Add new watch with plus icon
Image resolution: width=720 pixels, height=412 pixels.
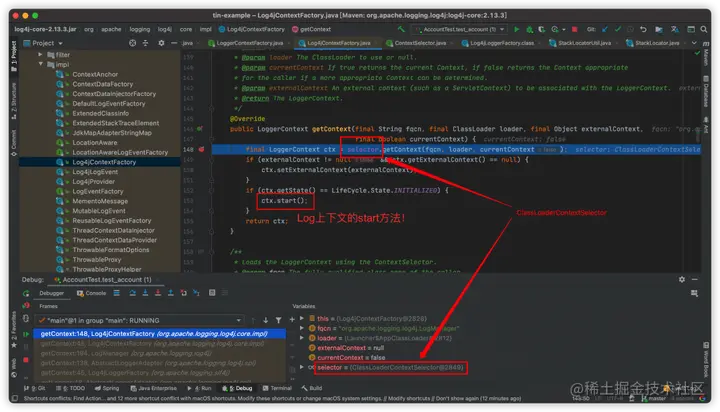click(x=292, y=320)
